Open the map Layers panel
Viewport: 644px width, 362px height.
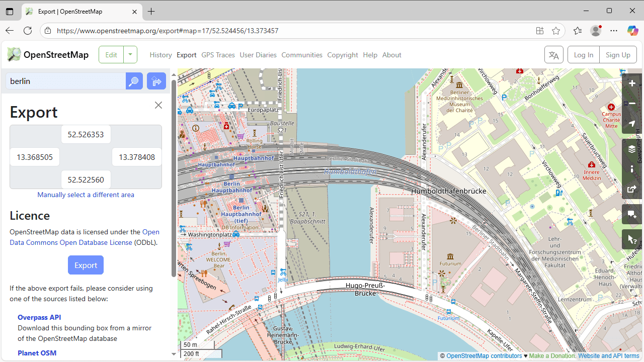632,149
